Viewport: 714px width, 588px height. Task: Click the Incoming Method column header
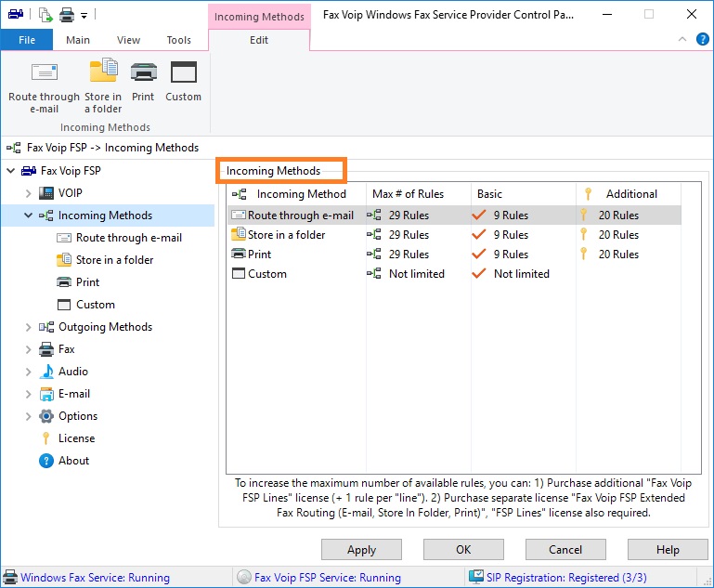(x=296, y=194)
